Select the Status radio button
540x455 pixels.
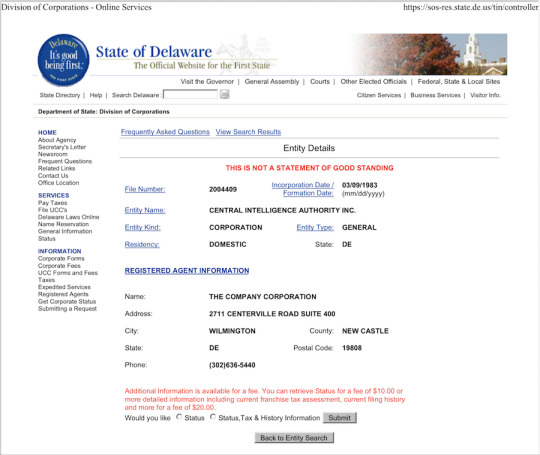[x=179, y=417]
